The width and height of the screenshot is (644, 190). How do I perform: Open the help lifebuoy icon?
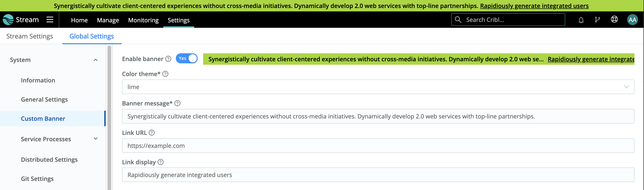(614, 20)
